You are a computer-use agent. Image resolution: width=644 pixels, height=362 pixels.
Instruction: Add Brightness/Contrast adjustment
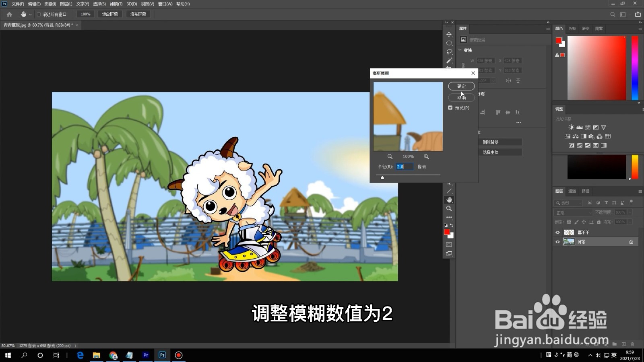pos(572,128)
